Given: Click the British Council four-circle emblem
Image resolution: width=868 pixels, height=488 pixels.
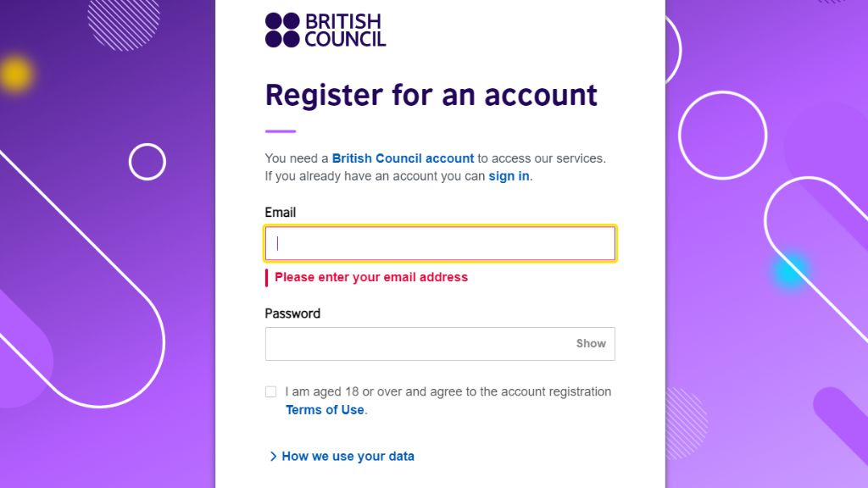Looking at the screenshot, I should (282, 30).
